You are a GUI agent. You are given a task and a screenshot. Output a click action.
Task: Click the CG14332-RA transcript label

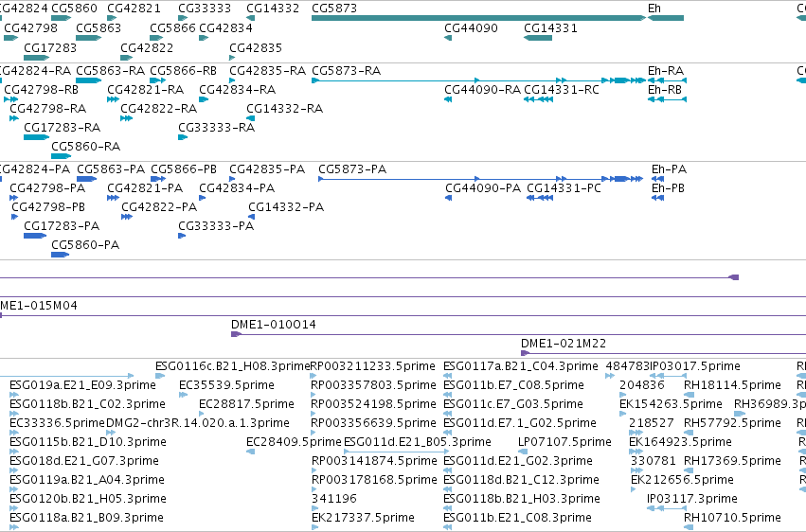click(x=285, y=108)
